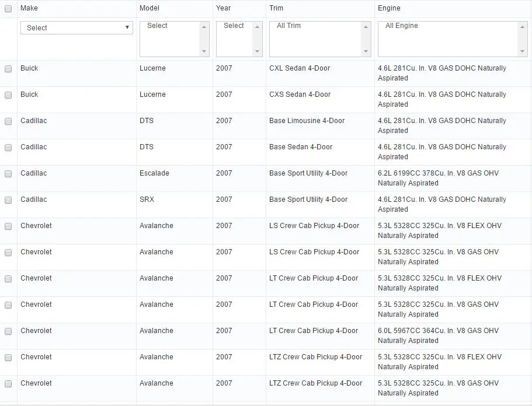Viewport: 532px width, 406px height.
Task: Select the Cadillac DTS Base Limousine row checkbox
Action: click(x=8, y=121)
